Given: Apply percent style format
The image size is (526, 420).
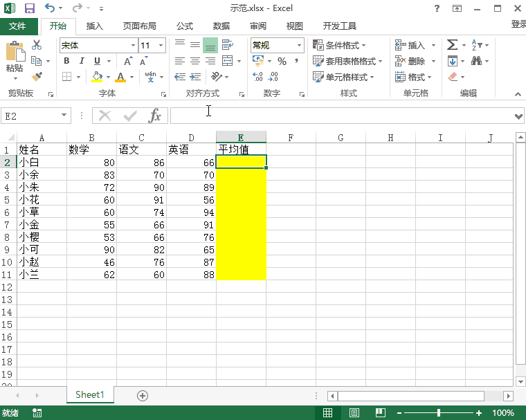Looking at the screenshot, I should [x=282, y=61].
